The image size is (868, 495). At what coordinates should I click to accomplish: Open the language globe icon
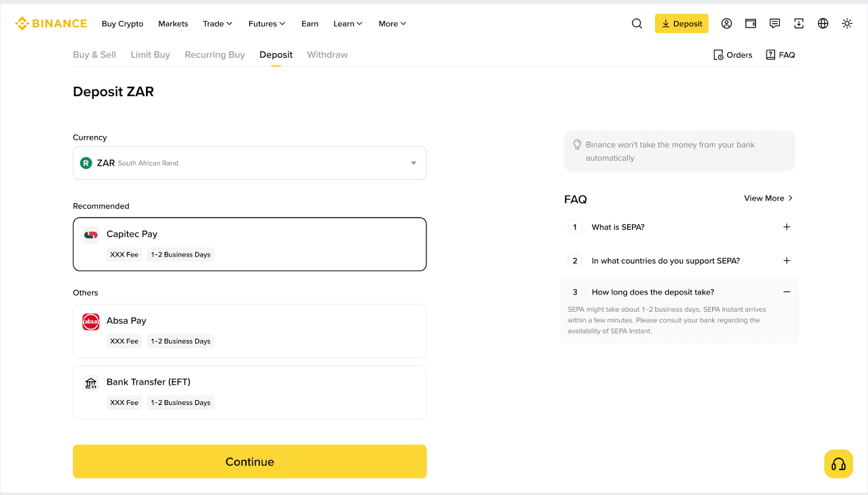[823, 23]
